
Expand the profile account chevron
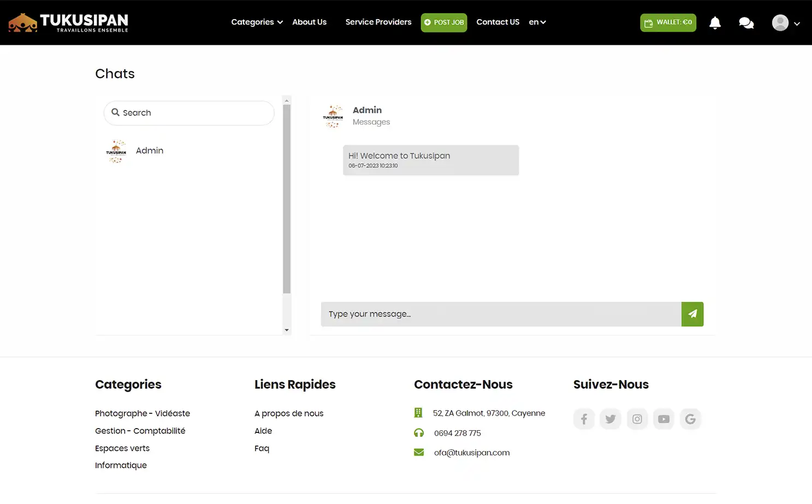[x=797, y=23]
